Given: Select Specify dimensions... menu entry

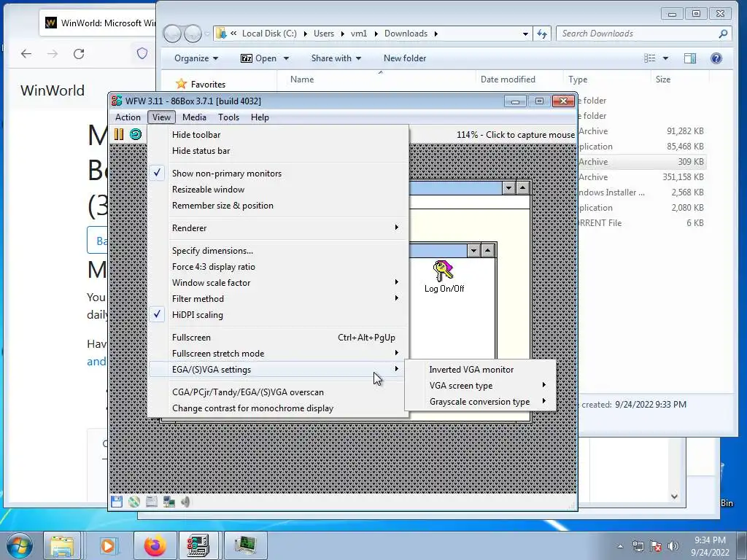Looking at the screenshot, I should [279, 251].
